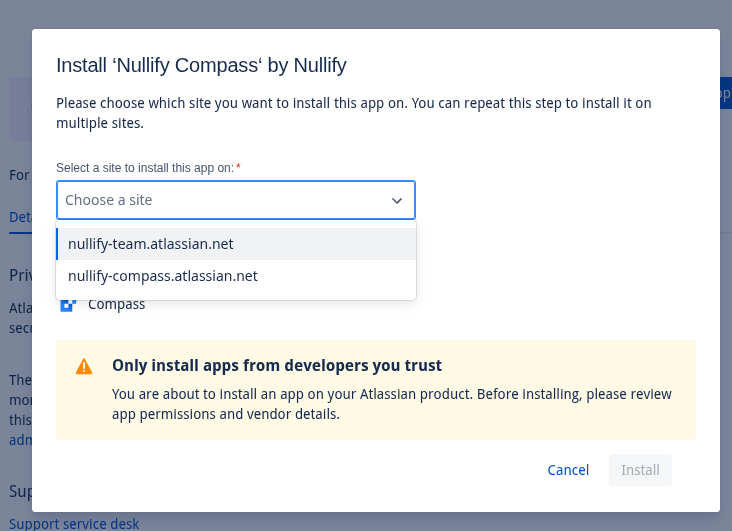The width and height of the screenshot is (732, 531).
Task: Switch to the partially hidden Details tab
Action: pos(20,217)
